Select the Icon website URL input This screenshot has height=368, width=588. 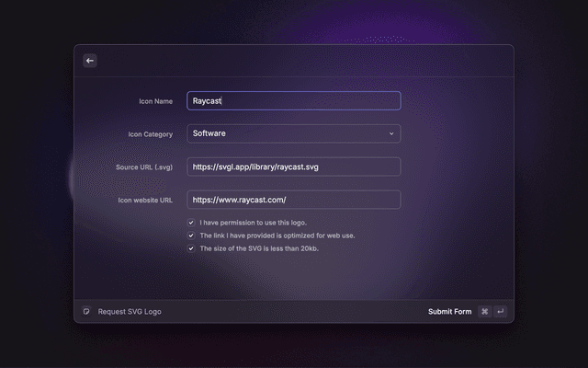293,200
